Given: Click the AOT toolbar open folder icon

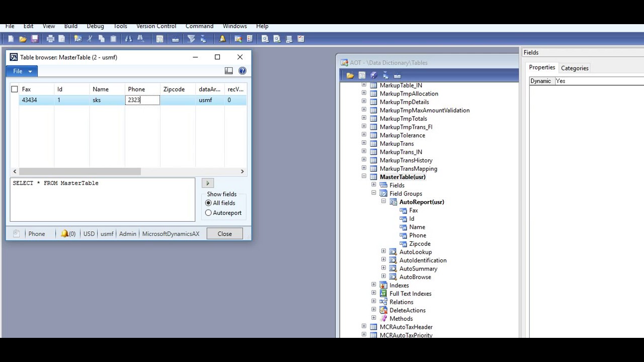Looking at the screenshot, I should point(350,75).
